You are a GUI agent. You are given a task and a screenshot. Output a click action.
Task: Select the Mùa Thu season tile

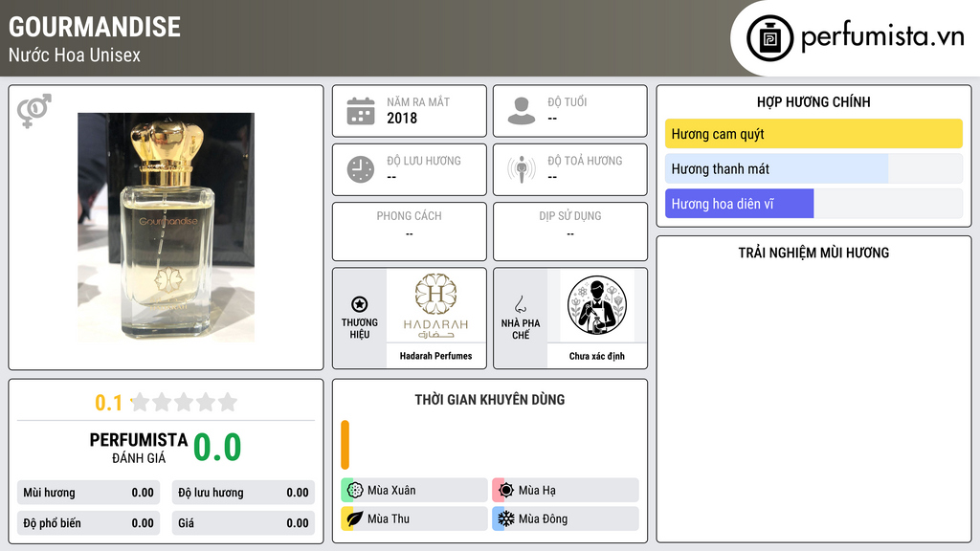coord(414,518)
